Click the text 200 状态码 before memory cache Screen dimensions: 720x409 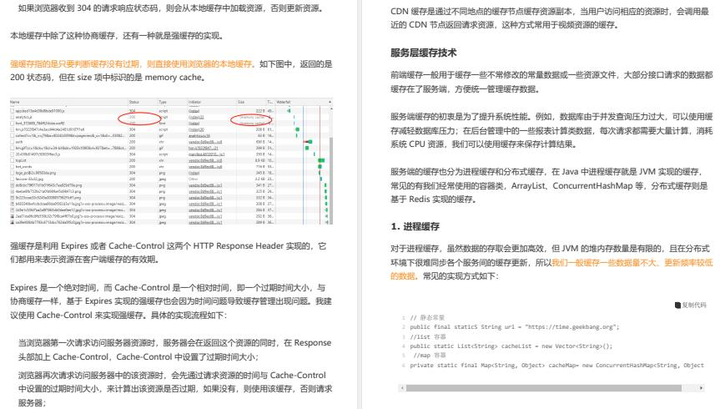click(x=31, y=78)
